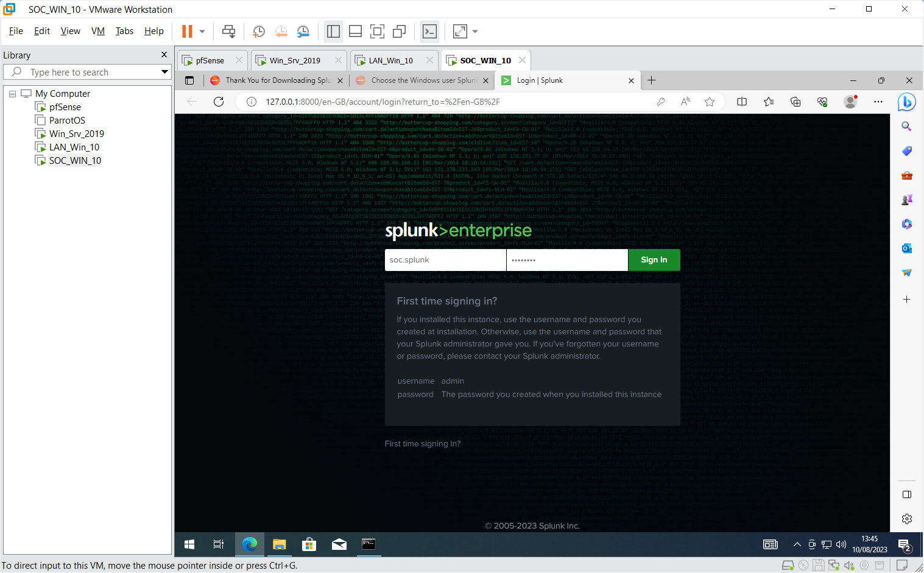Close the Login | Splunk browser tab
The image size is (924, 573).
pos(631,80)
